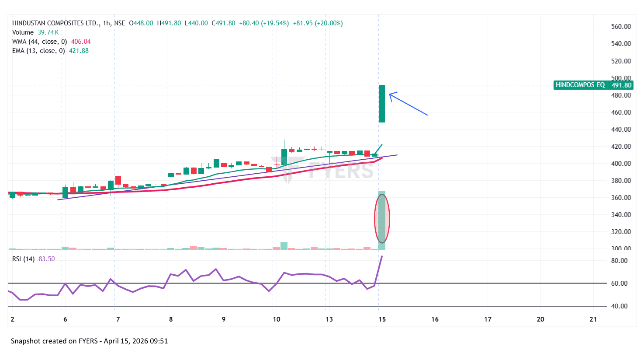Click date label 20 on time axis
Screen dimensions: 644x350
tap(540, 319)
